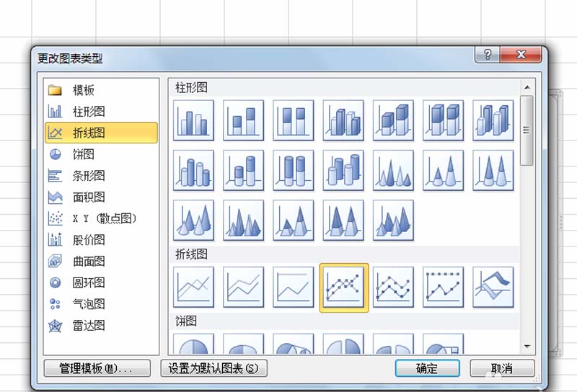Screen dimensions: 577x392
Task: Click 设置为默认图表(S) button
Action: (213, 368)
